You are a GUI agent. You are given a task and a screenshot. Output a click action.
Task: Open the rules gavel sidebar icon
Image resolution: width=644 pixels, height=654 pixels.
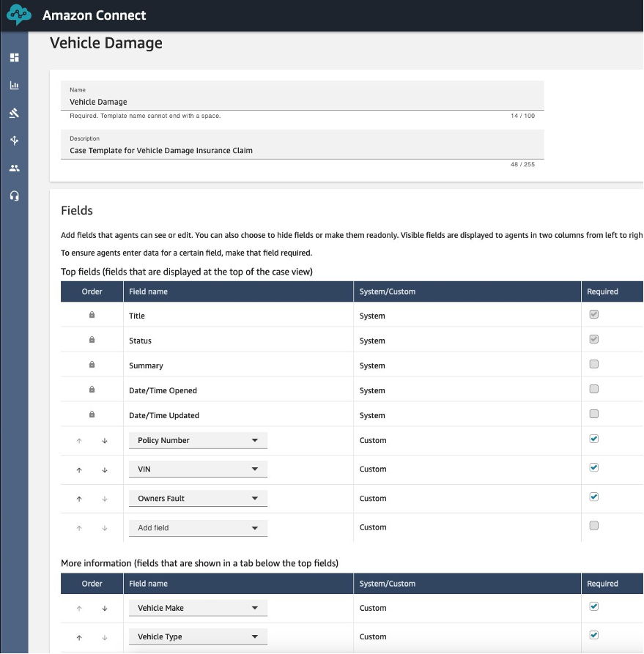[x=14, y=113]
